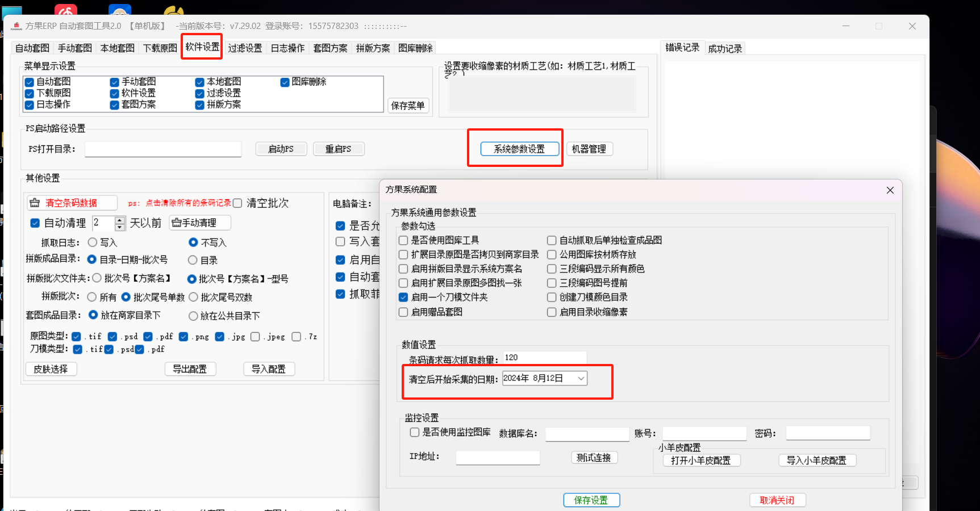Enable 扩展目录原图是否拷贝到商家目录
The image size is (980, 511).
pyautogui.click(x=403, y=254)
